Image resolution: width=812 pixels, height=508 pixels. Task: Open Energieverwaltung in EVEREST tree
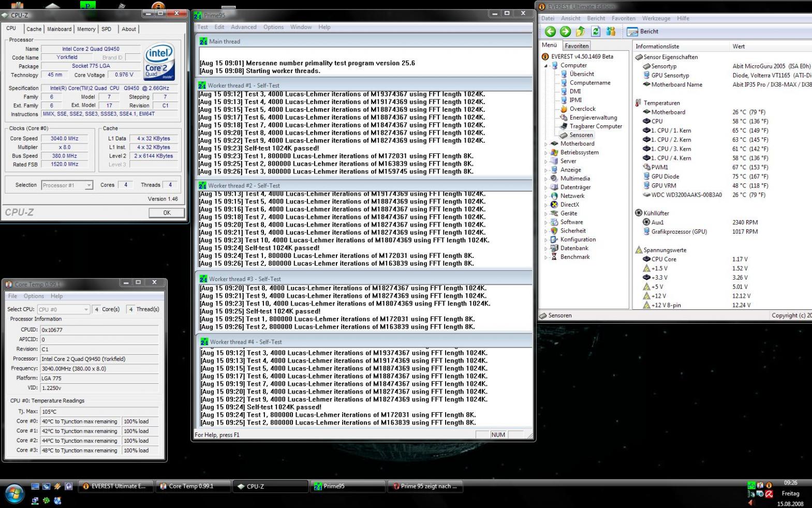click(x=593, y=118)
